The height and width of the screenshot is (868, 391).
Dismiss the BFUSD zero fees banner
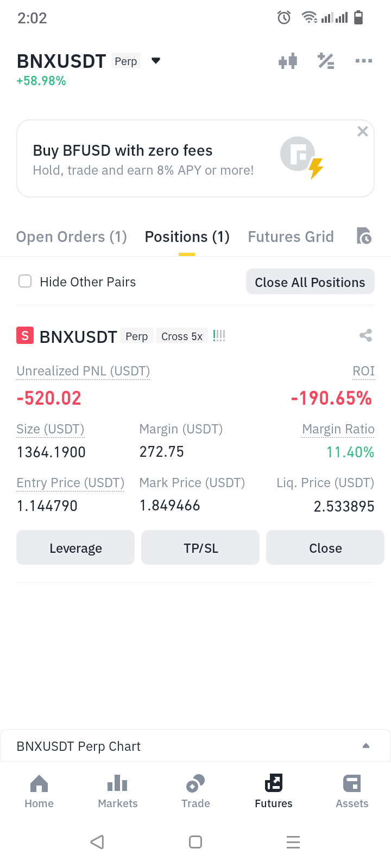pyautogui.click(x=363, y=131)
